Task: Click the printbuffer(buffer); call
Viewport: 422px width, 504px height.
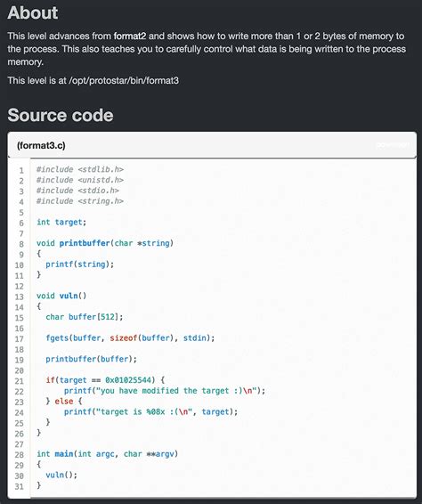Action: (x=92, y=359)
